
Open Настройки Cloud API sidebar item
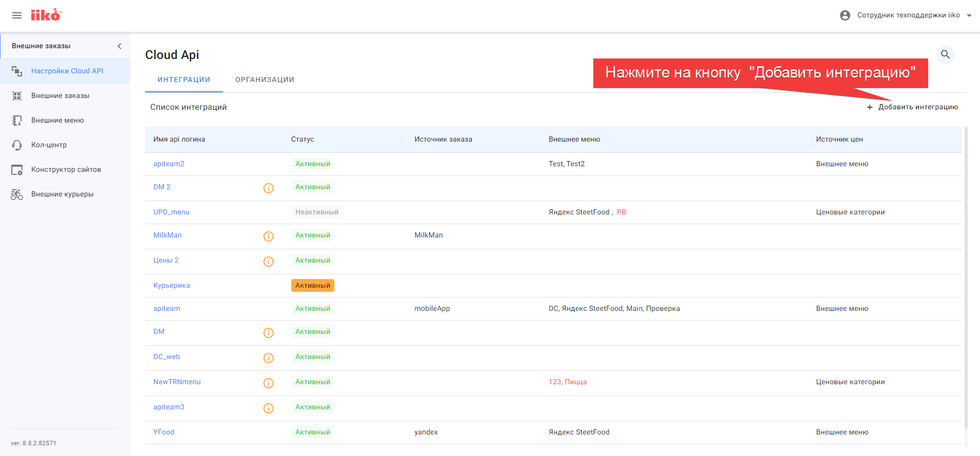click(x=65, y=71)
